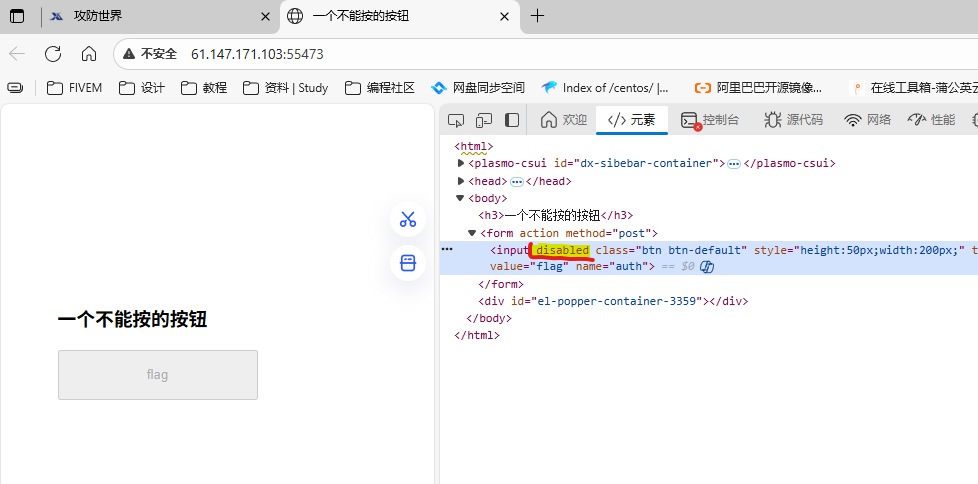Open a new browser tab

coord(537,16)
